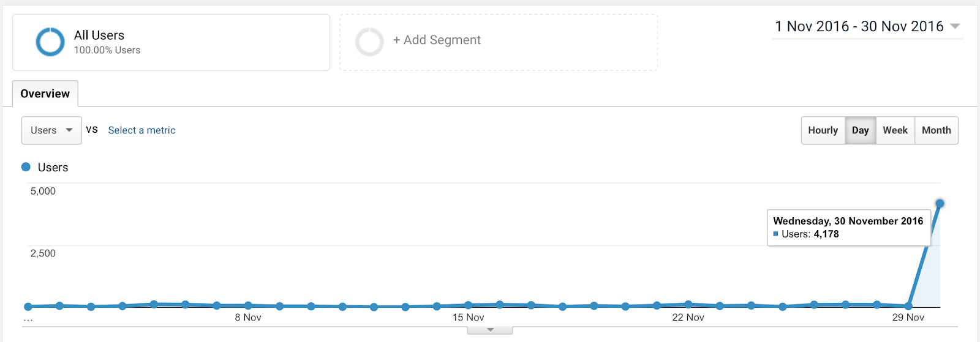Select the Day view toggle
Viewport: 980px width, 342px height.
coord(860,130)
